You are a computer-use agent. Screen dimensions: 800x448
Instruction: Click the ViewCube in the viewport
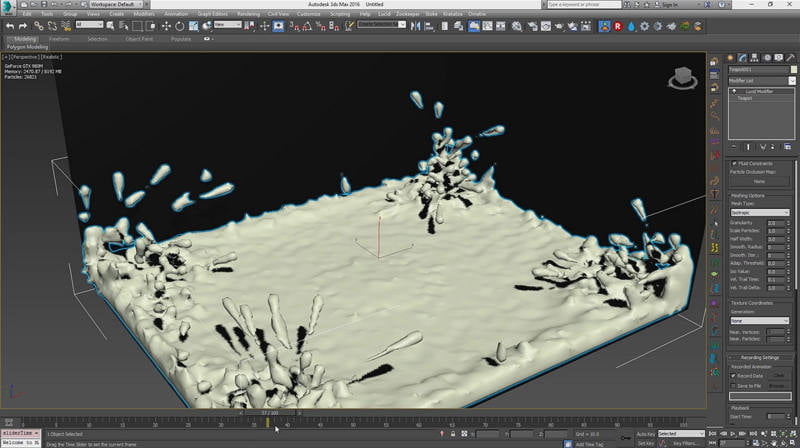pos(683,76)
